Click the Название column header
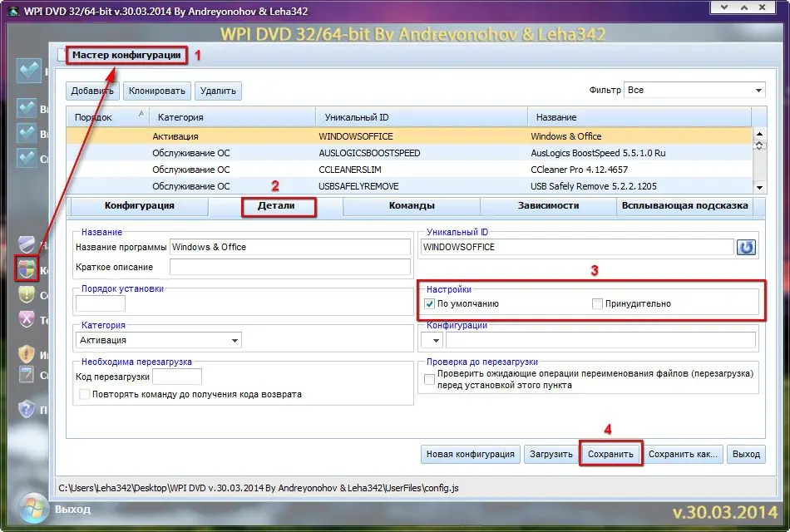This screenshot has height=532, width=790. (639, 117)
